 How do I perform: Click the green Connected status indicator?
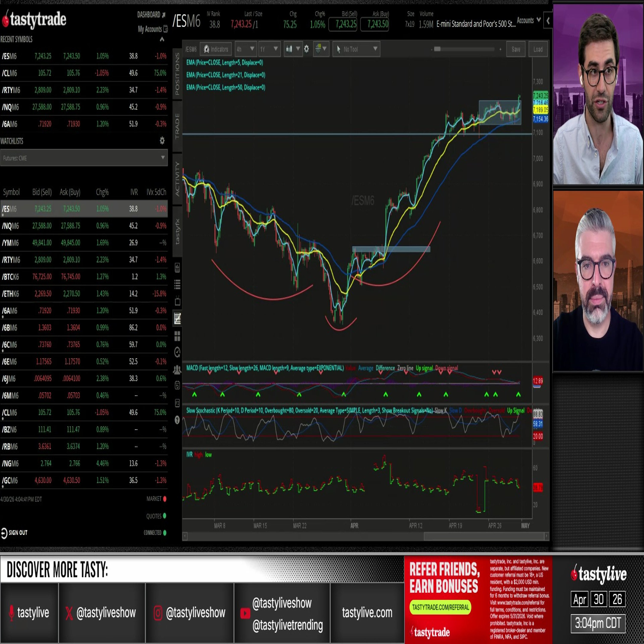tap(165, 533)
